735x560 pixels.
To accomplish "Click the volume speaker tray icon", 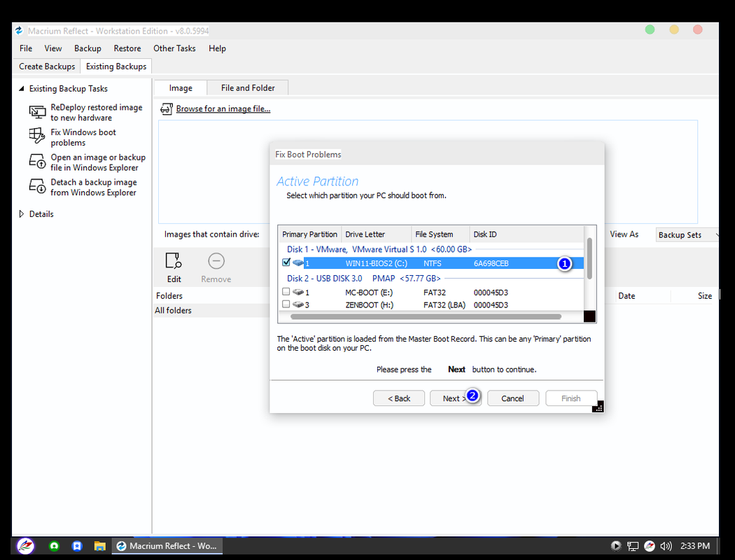I will pos(666,546).
